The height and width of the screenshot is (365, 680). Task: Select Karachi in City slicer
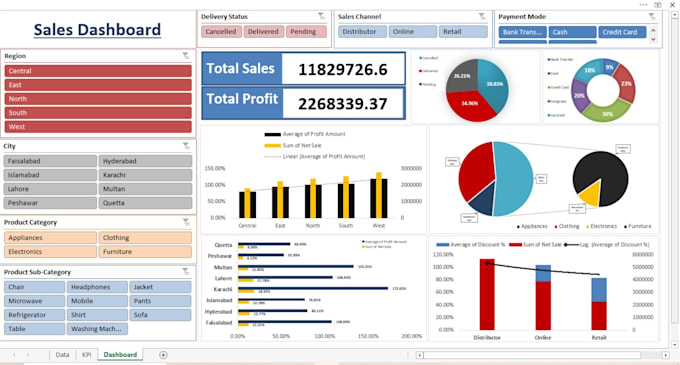point(145,175)
